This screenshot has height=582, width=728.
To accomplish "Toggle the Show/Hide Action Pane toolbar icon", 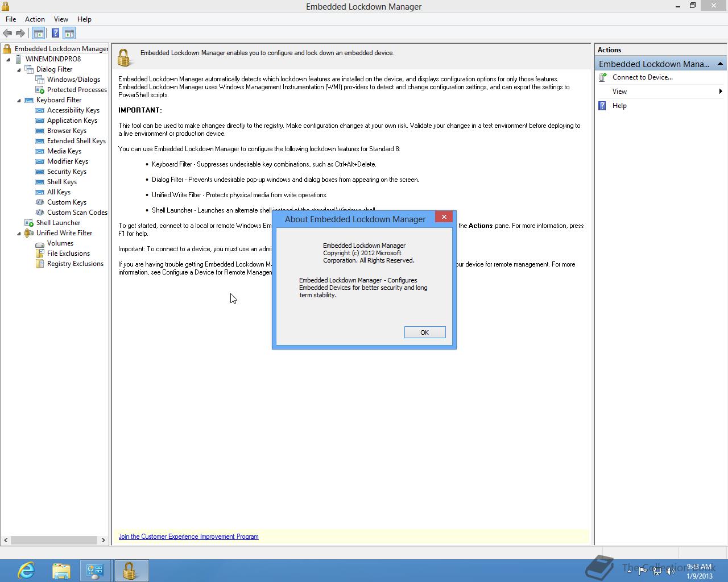I will coord(69,33).
